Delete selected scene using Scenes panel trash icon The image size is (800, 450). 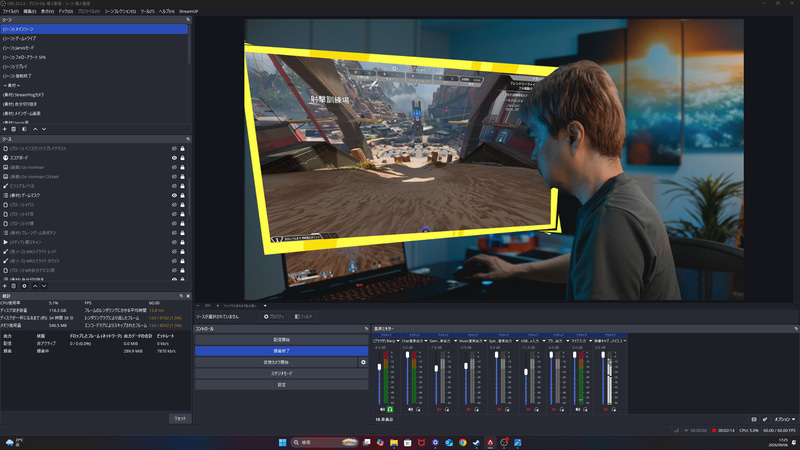[14, 129]
